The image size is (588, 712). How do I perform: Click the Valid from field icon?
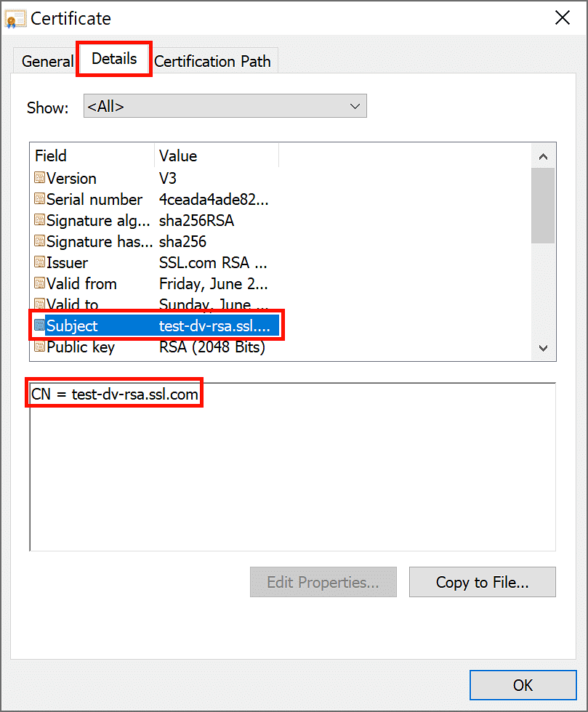39,283
